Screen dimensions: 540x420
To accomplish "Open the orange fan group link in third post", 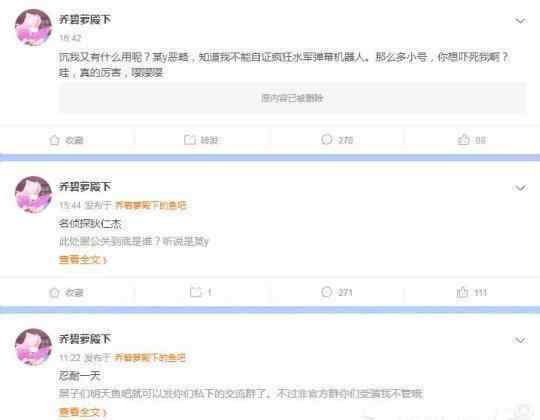I will tap(150, 358).
